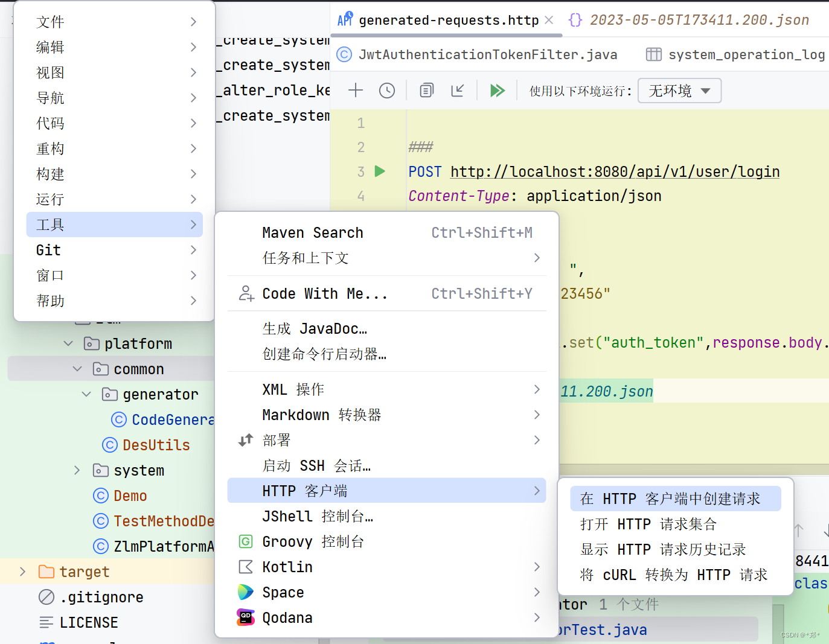This screenshot has height=644, width=829.
Task: Click the add request plus icon
Action: pyautogui.click(x=356, y=91)
